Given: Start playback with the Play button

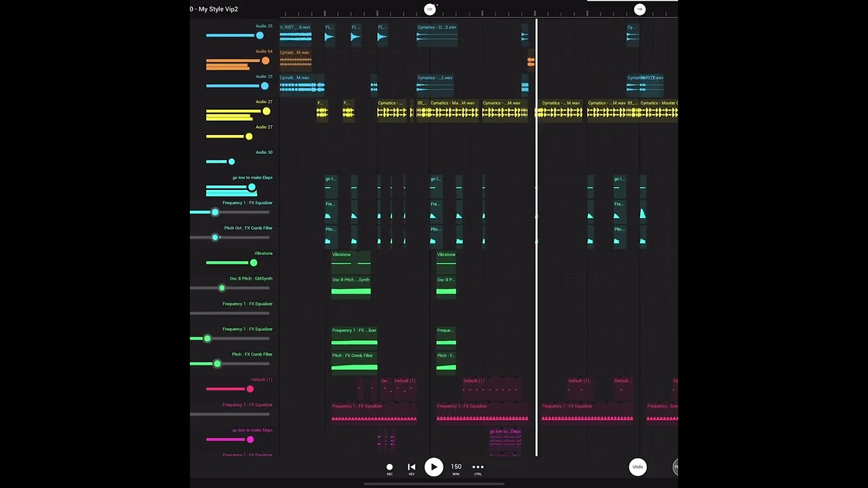Looking at the screenshot, I should [433, 467].
